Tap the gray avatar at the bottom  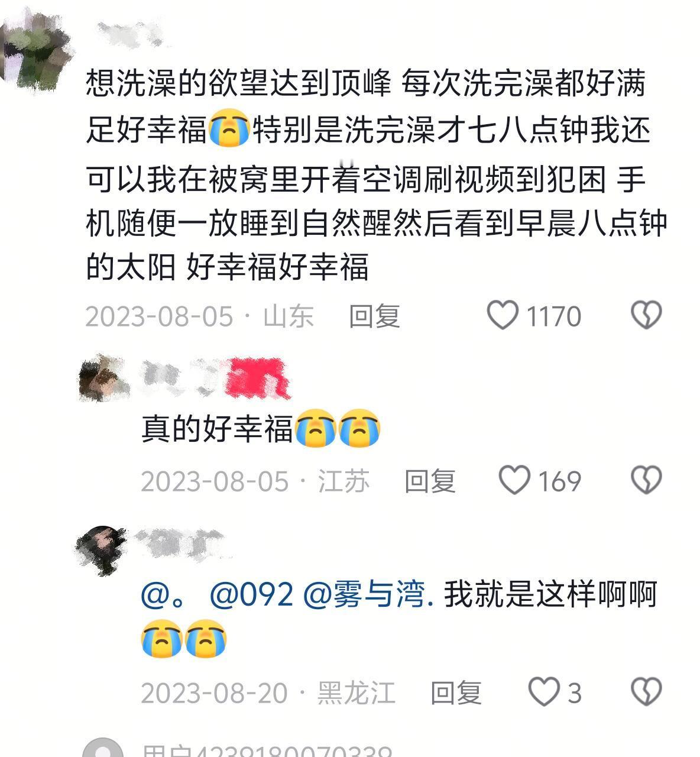(x=103, y=748)
